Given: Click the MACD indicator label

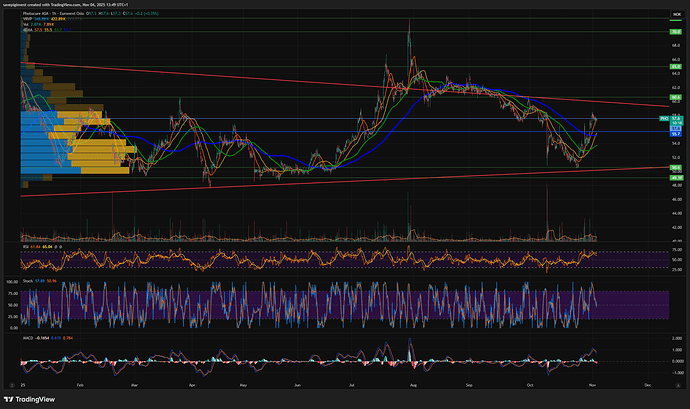Looking at the screenshot, I should [x=29, y=339].
